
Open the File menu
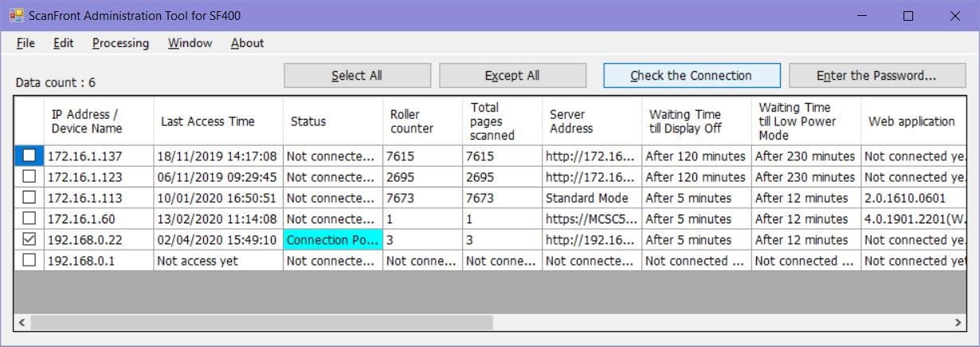click(25, 43)
